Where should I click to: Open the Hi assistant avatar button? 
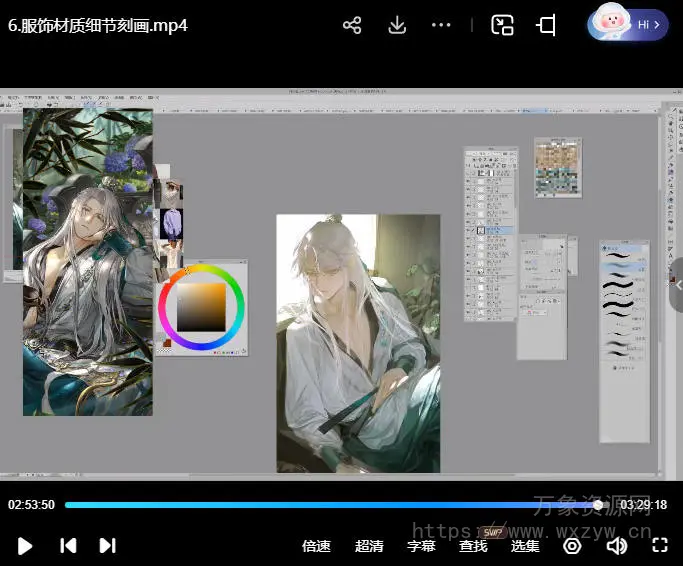point(628,24)
